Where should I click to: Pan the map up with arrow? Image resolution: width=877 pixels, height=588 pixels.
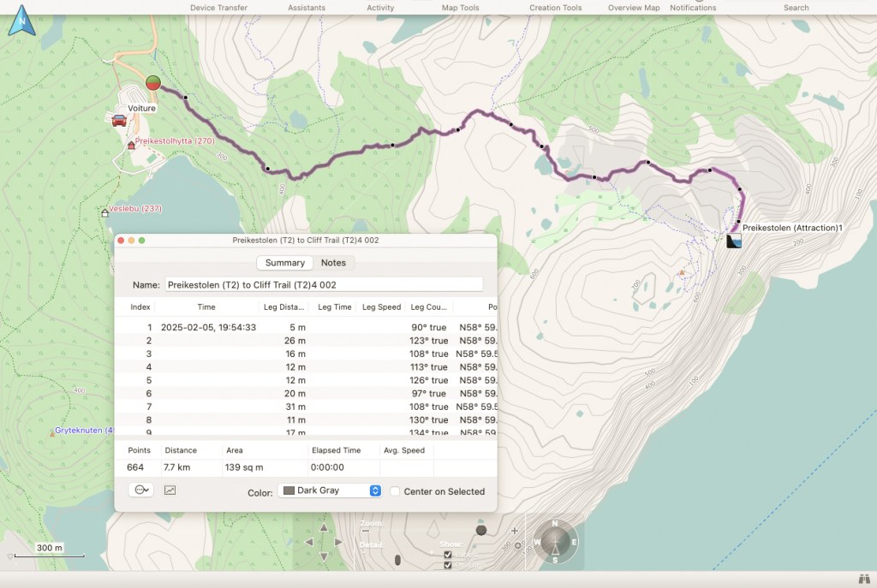pos(324,528)
